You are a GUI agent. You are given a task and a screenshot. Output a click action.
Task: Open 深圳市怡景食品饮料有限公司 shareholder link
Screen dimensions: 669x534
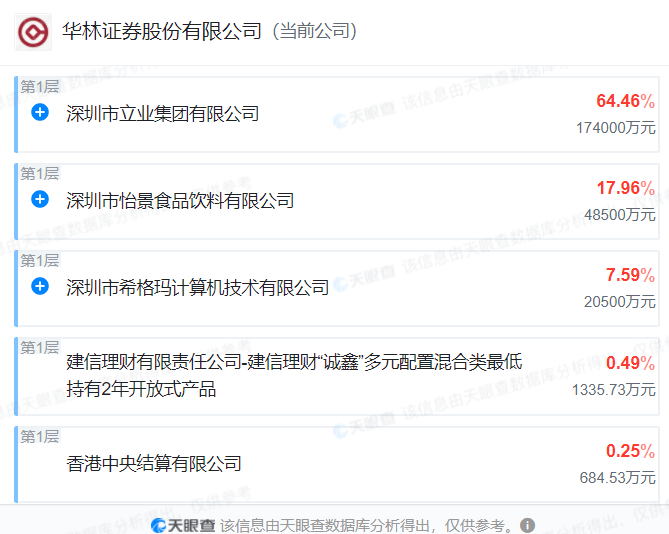click(x=180, y=201)
